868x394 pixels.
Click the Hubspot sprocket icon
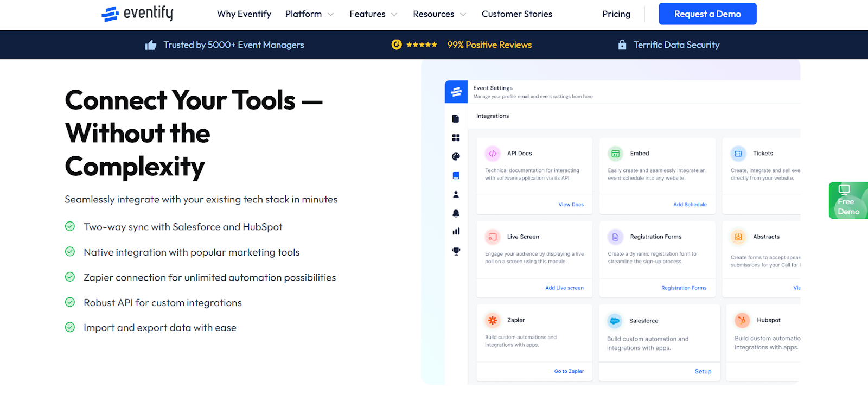pyautogui.click(x=742, y=320)
